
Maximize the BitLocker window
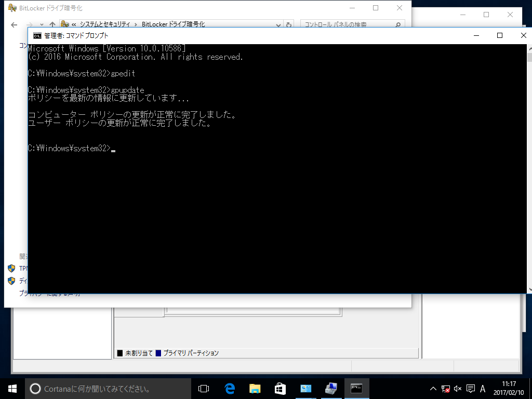tap(376, 8)
